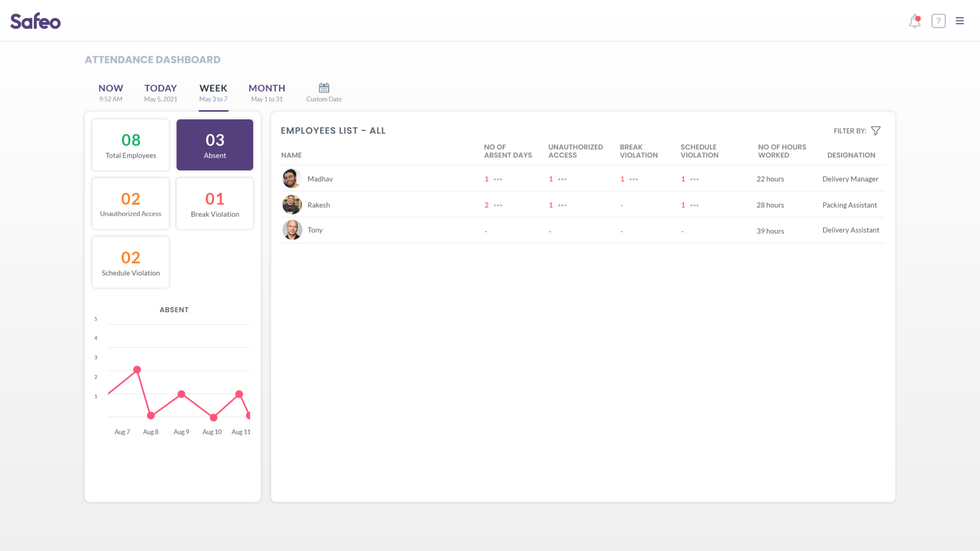Sort by the NAME column header

pyautogui.click(x=291, y=155)
